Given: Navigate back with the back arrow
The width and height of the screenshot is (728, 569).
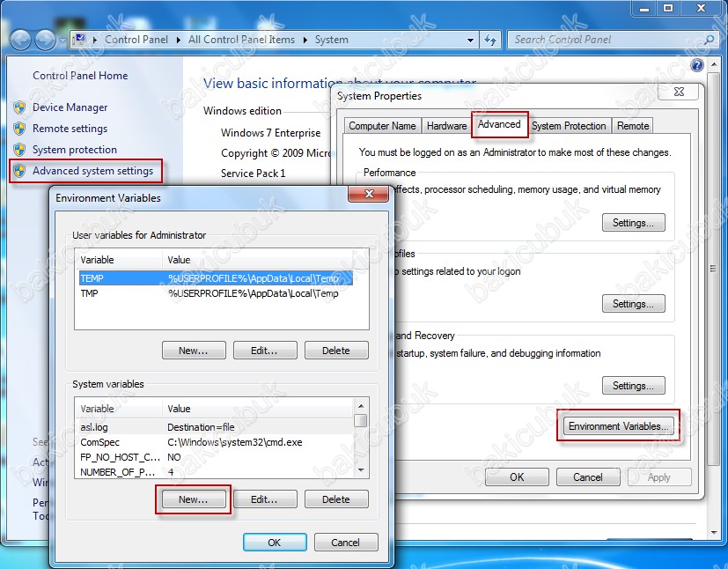Looking at the screenshot, I should 21,40.
